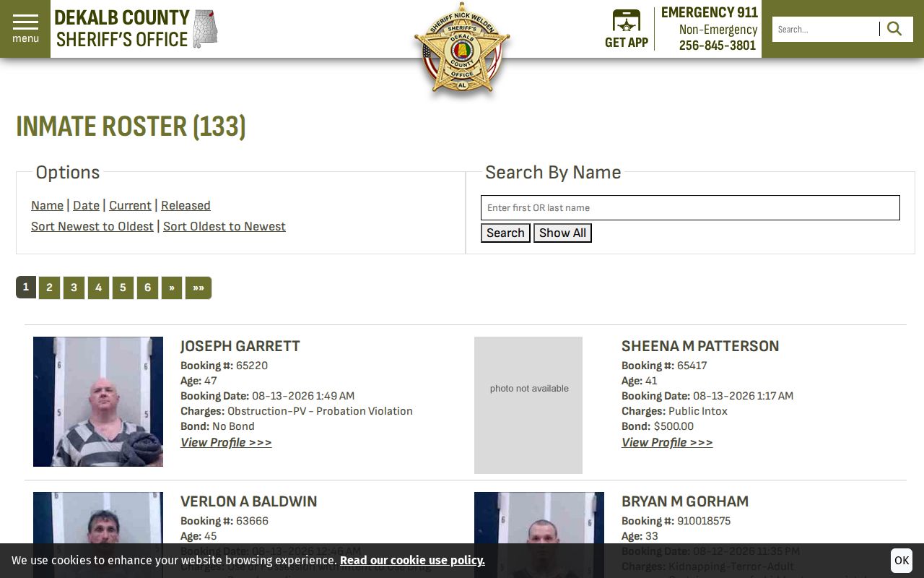Click the non-emergency phone number 256-845-3801
924x578 pixels.
[x=718, y=46]
